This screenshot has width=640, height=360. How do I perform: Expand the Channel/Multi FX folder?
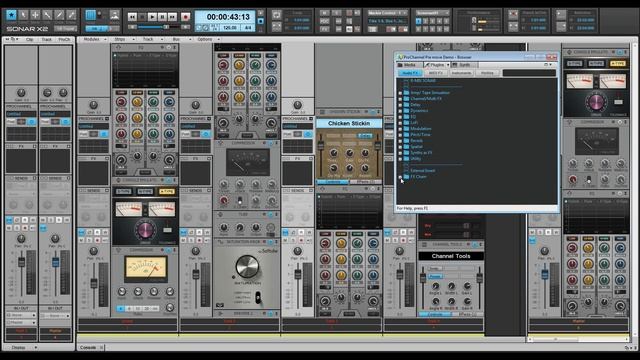click(400, 99)
